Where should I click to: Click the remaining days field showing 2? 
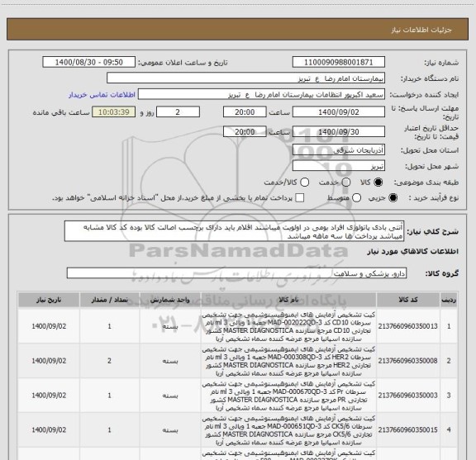pyautogui.click(x=178, y=112)
